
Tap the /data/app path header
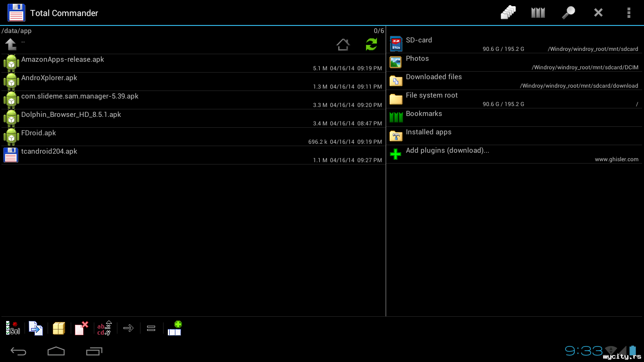click(x=17, y=31)
